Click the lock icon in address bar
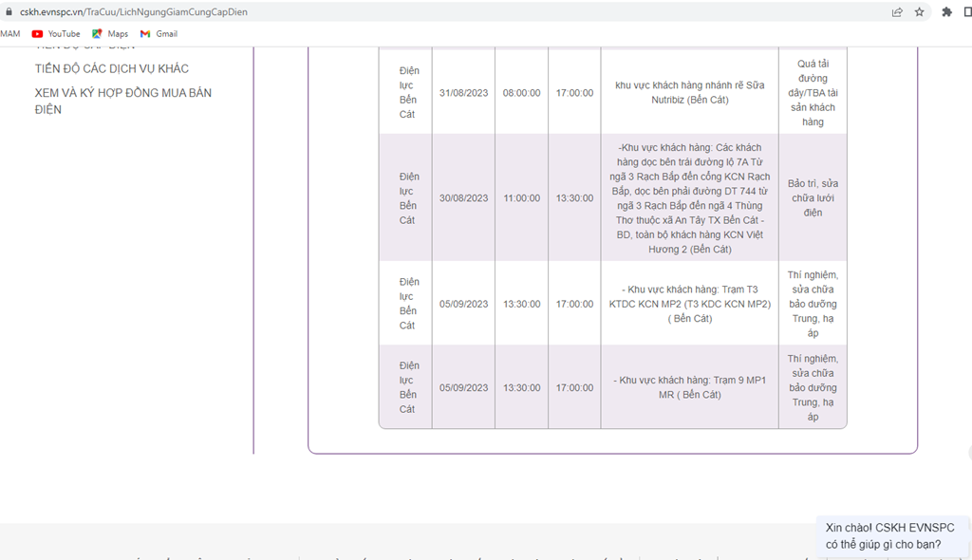Viewport: 972px width, 560px height. (x=9, y=11)
